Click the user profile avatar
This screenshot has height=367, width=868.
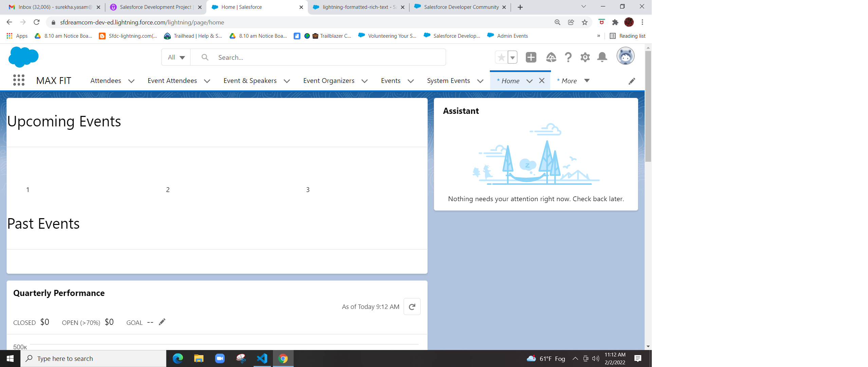[x=625, y=56]
